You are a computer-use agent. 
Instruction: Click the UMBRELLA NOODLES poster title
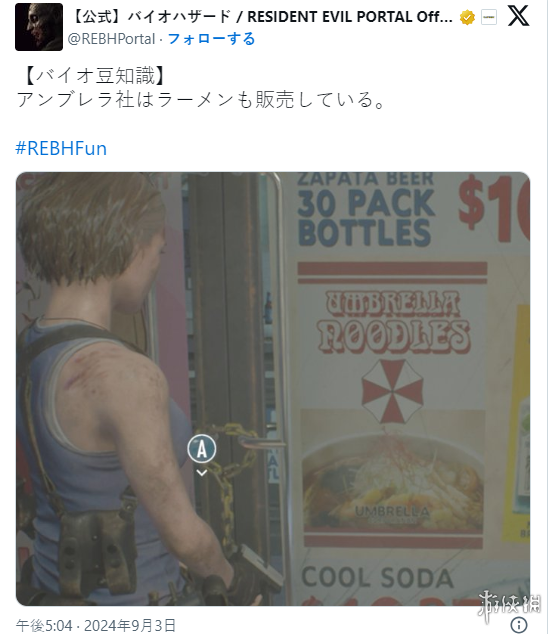tap(392, 321)
